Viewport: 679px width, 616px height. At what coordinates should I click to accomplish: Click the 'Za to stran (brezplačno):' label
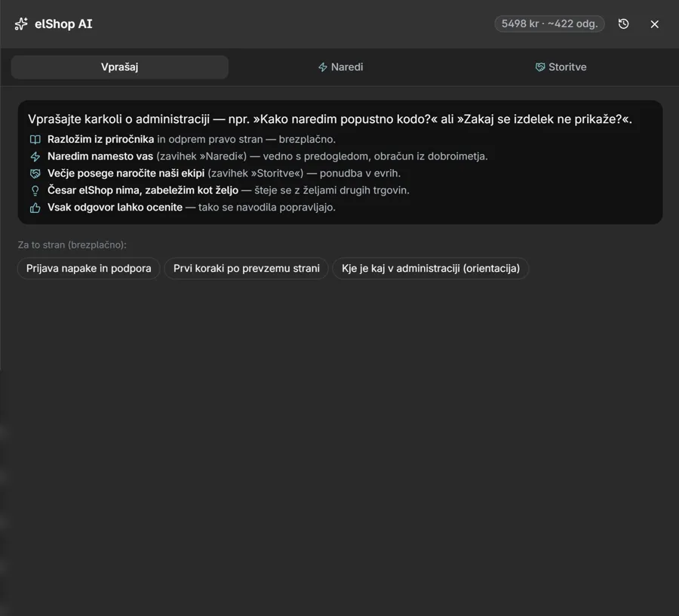point(72,245)
